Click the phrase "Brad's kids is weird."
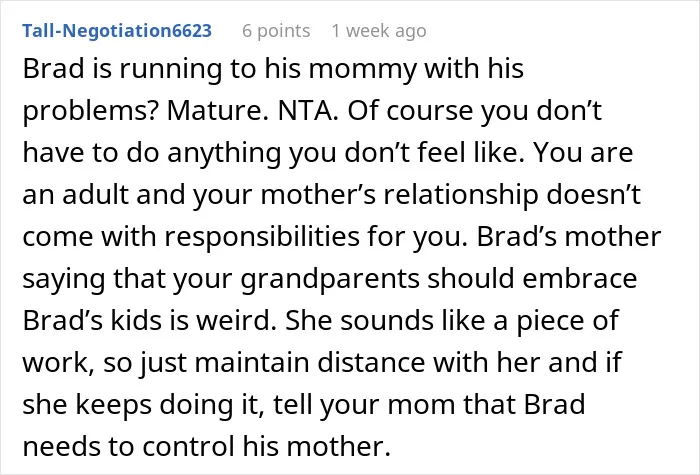The height and width of the screenshot is (475, 700). (150, 320)
